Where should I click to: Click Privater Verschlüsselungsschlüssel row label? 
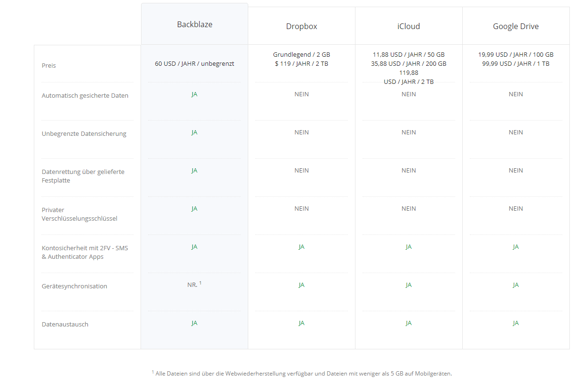[x=80, y=214]
